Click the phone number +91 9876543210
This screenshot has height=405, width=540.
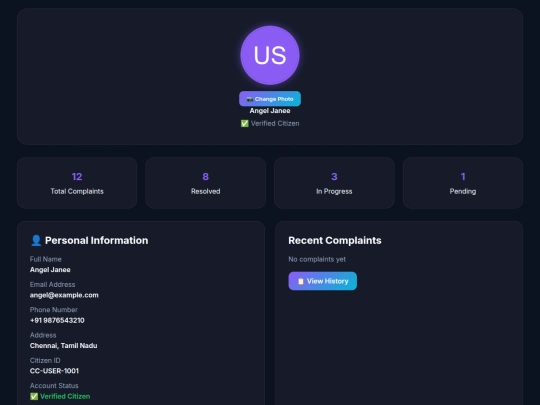pyautogui.click(x=57, y=320)
